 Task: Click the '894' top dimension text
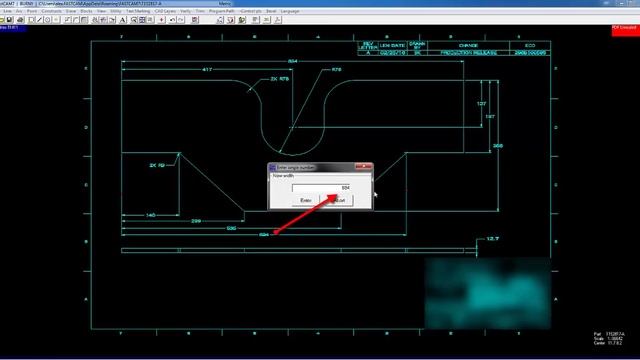(x=293, y=61)
